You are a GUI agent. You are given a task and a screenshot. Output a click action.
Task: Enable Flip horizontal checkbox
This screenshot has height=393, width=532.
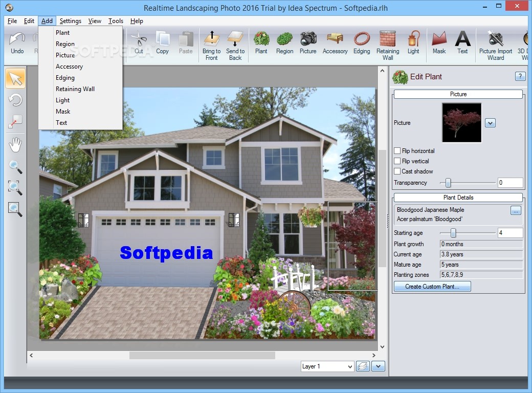pyautogui.click(x=397, y=150)
